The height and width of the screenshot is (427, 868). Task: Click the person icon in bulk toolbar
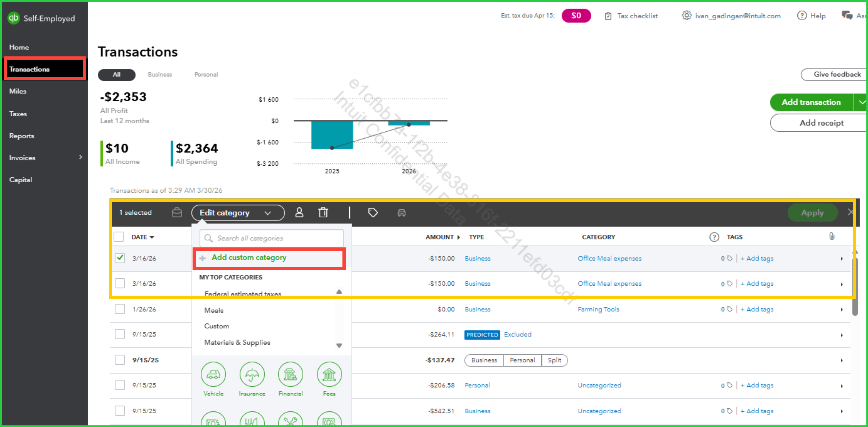tap(299, 212)
